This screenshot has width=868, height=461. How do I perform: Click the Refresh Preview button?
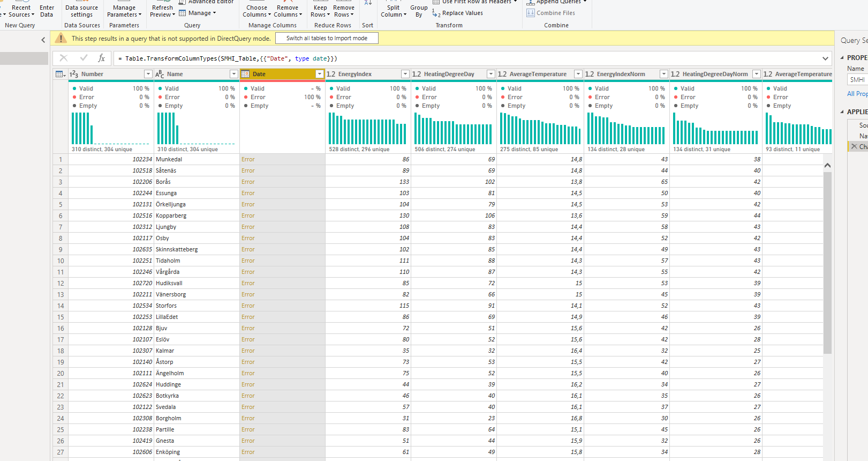pos(162,10)
